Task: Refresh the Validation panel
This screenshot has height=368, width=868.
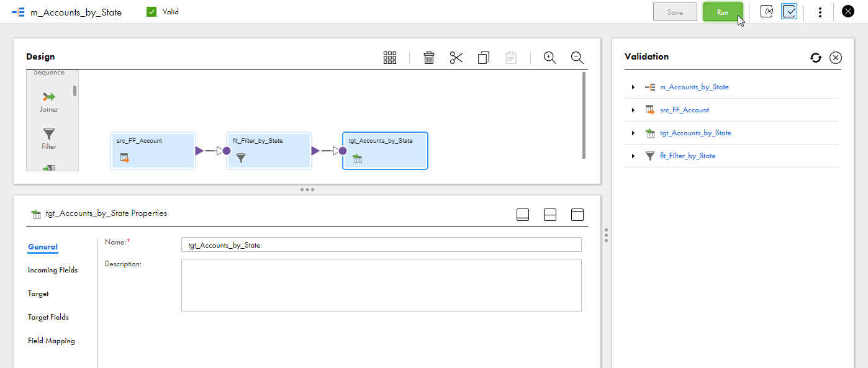Action: coord(816,58)
